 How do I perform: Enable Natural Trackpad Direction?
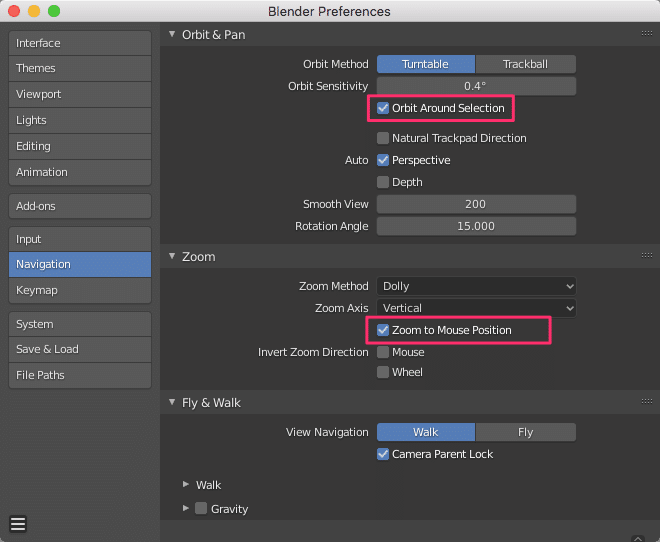383,138
